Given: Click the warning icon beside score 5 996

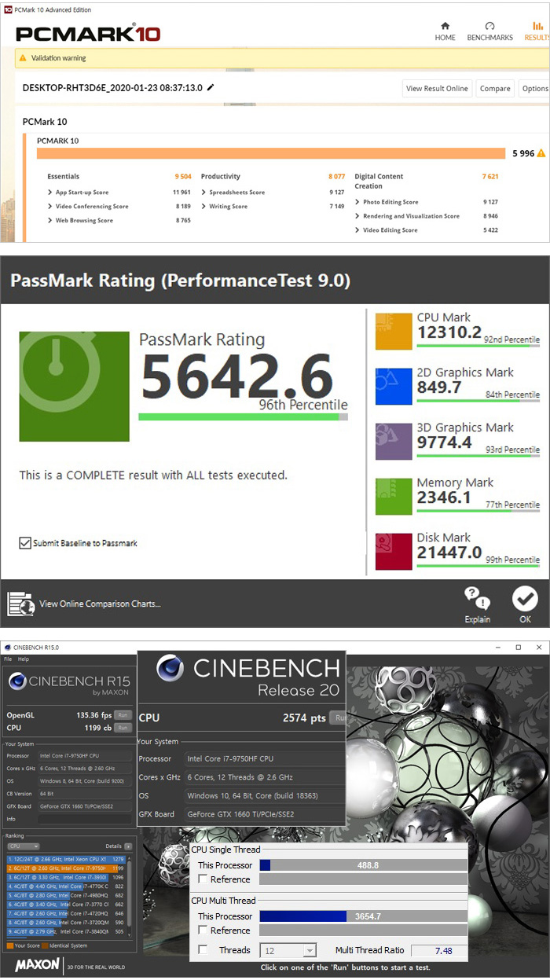Looking at the screenshot, I should pos(541,153).
